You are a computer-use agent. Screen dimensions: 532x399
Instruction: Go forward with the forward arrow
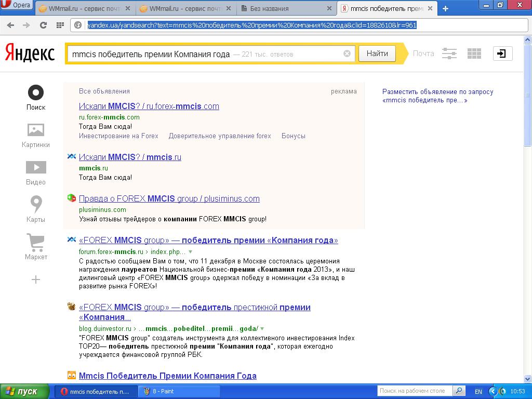coord(26,25)
